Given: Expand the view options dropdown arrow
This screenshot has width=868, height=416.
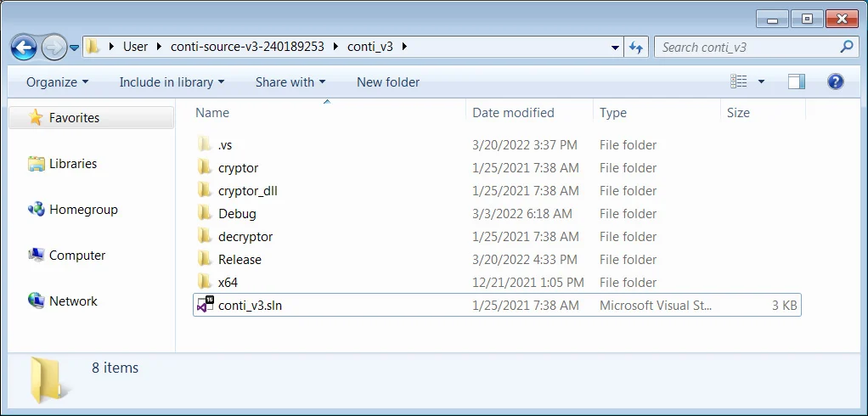Looking at the screenshot, I should (x=761, y=82).
